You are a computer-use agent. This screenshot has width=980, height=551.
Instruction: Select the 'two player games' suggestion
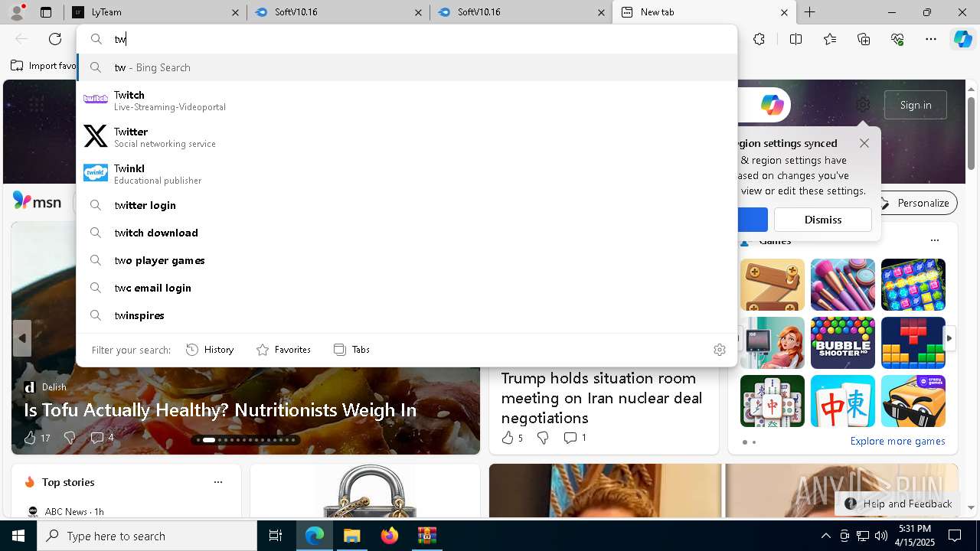click(x=407, y=260)
